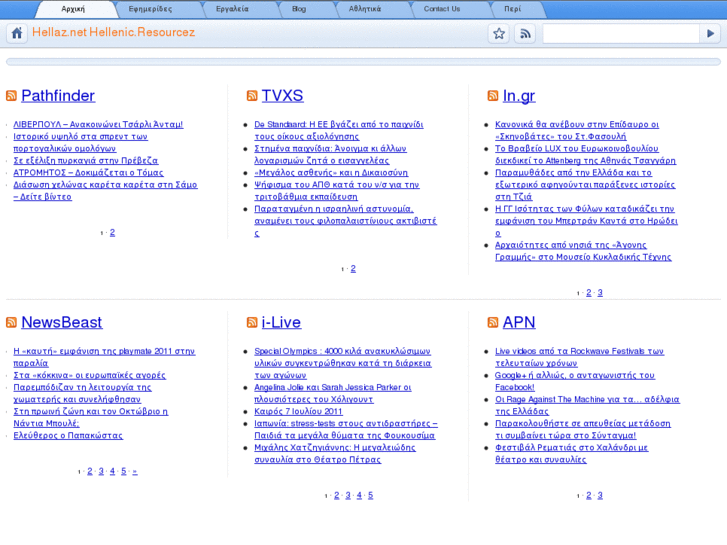Switch to the Εφημερίδες tab
Viewport: 727px width, 545px height.
coord(150,9)
